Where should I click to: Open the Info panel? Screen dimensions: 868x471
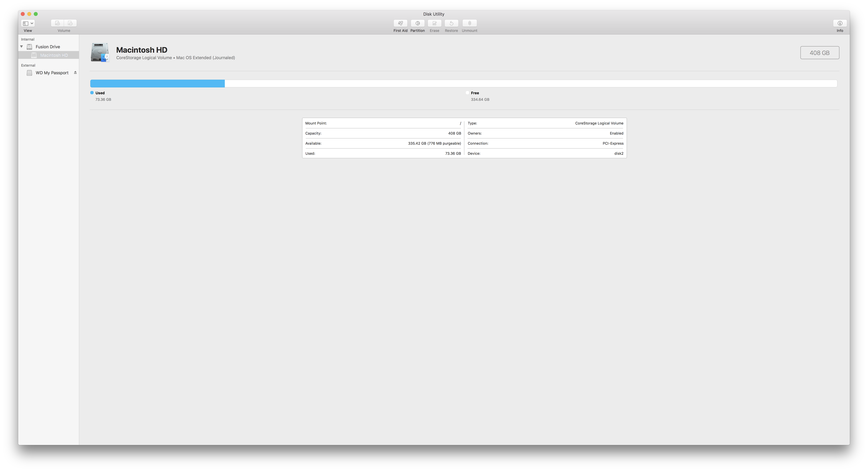click(x=840, y=23)
